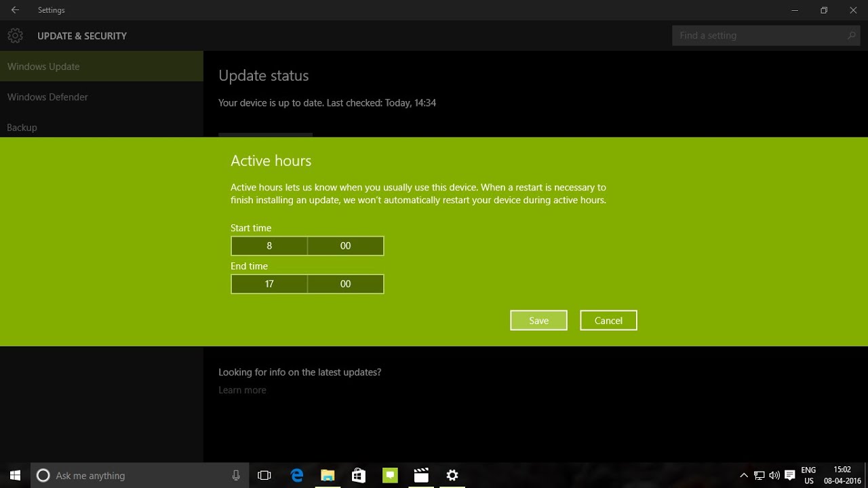Open the Update & Security gear icon
868x488 pixels.
pyautogui.click(x=15, y=35)
